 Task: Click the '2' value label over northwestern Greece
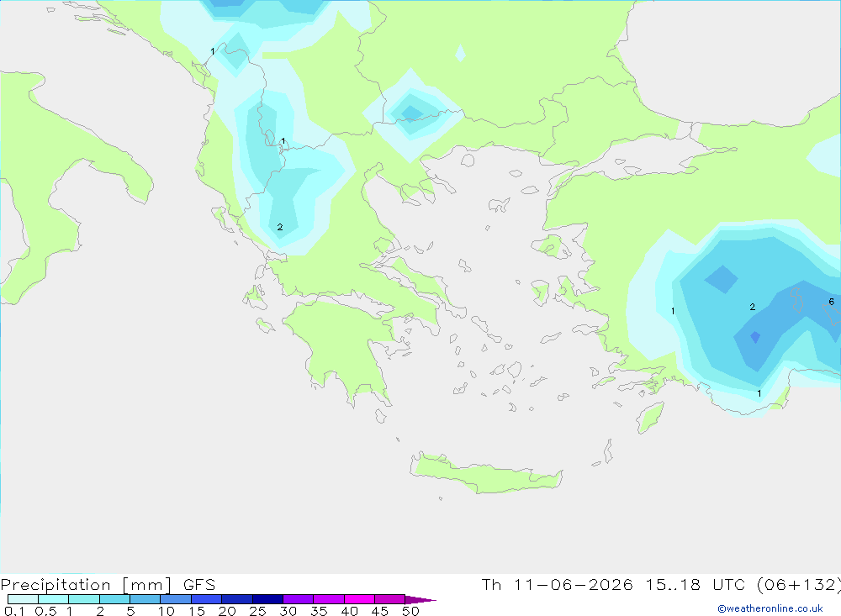280,227
